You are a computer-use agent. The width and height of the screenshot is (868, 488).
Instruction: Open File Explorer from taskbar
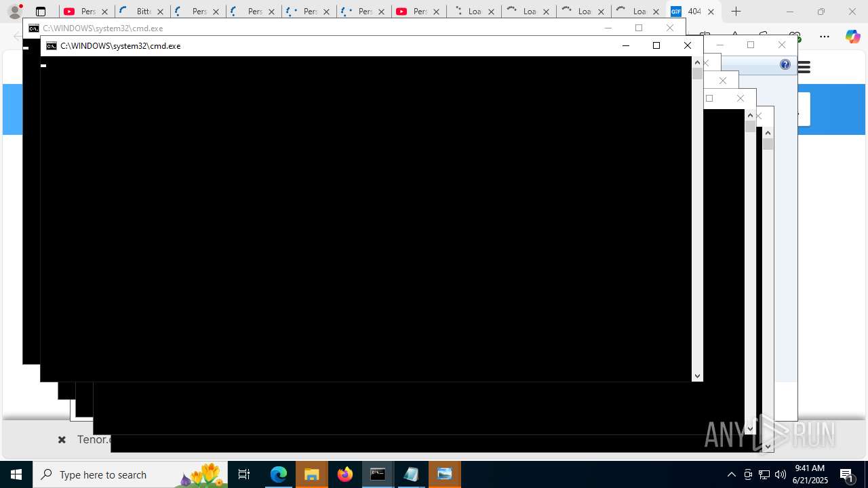[312, 474]
